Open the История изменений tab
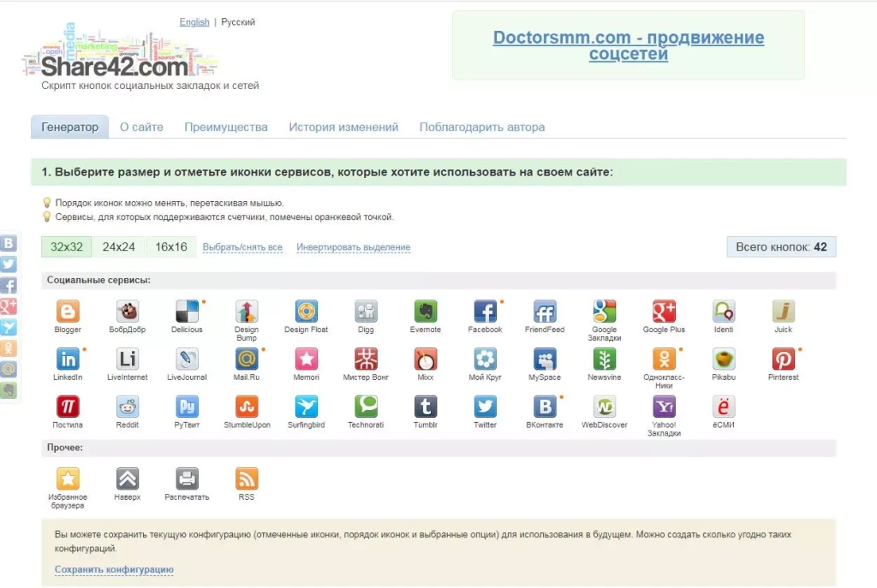The image size is (877, 588). tap(343, 127)
